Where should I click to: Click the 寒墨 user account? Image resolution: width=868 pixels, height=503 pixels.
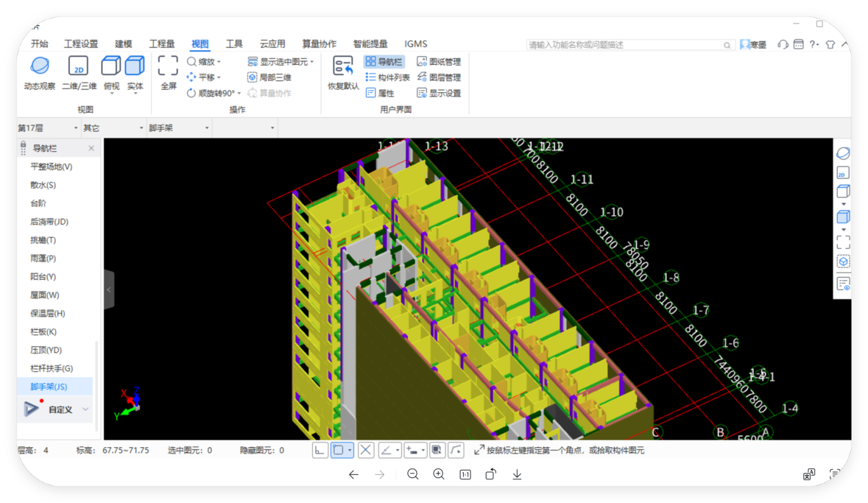(x=753, y=44)
